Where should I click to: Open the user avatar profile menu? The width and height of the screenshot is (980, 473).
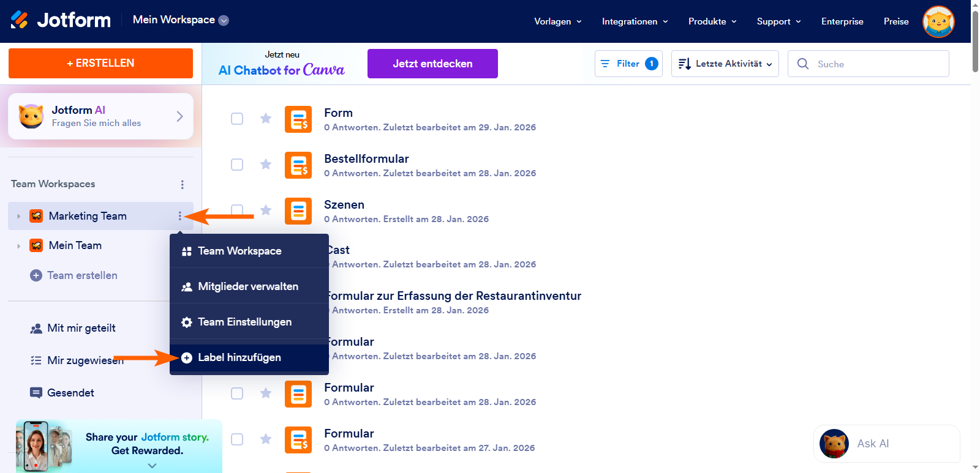point(938,21)
